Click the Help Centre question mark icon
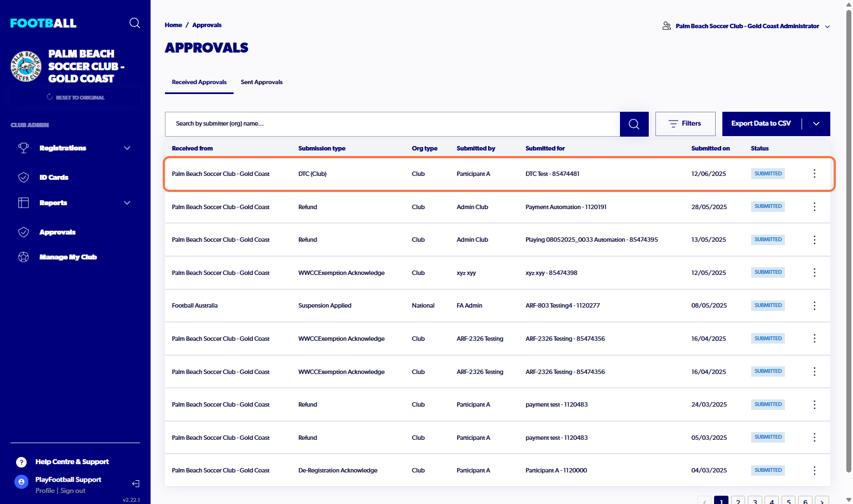Screen dimensions: 853x504 pos(21,462)
